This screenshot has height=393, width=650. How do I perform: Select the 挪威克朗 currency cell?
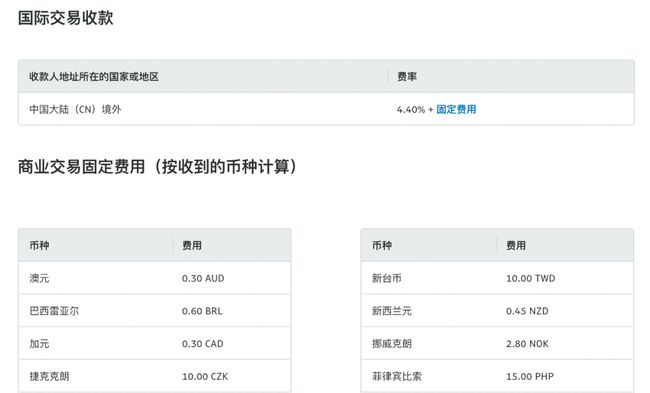pos(392,344)
